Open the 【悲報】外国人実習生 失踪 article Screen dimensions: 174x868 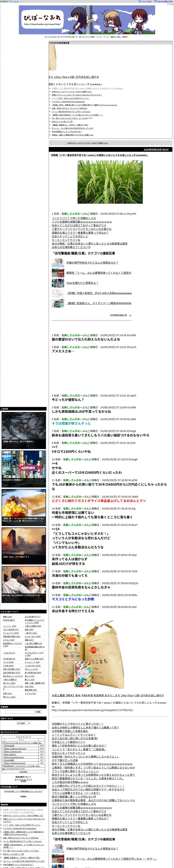(99, 293)
